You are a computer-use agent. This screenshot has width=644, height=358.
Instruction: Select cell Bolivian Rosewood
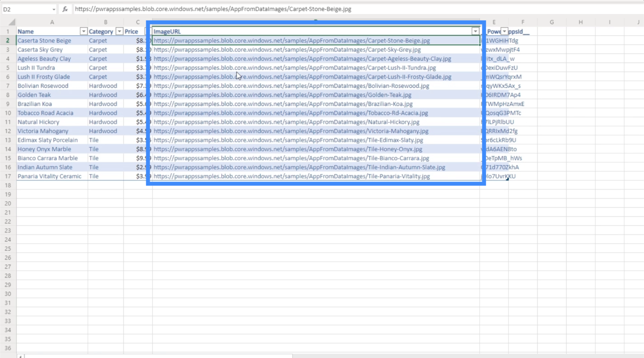(x=52, y=86)
